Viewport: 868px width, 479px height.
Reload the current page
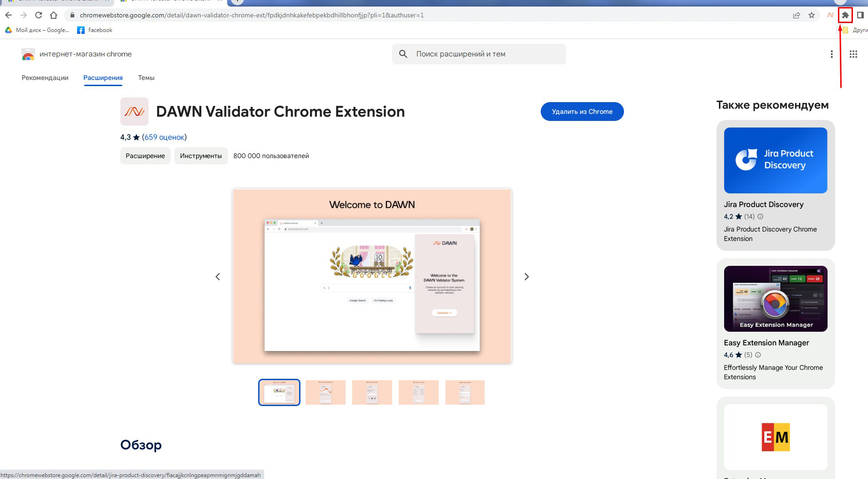coord(39,15)
